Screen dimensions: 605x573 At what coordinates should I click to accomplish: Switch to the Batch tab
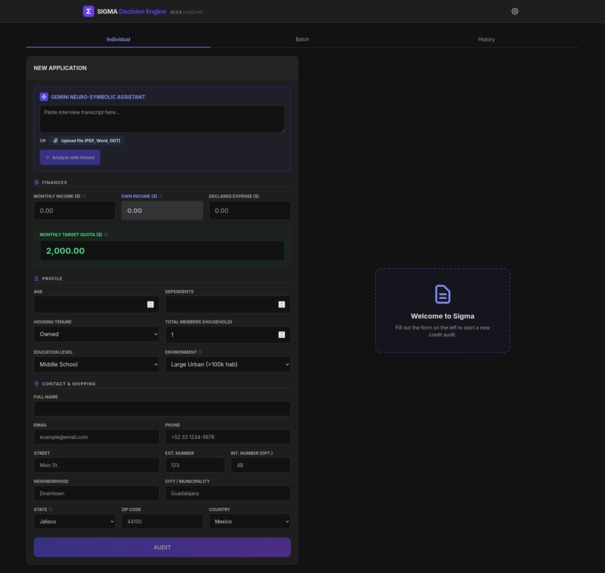(x=302, y=39)
